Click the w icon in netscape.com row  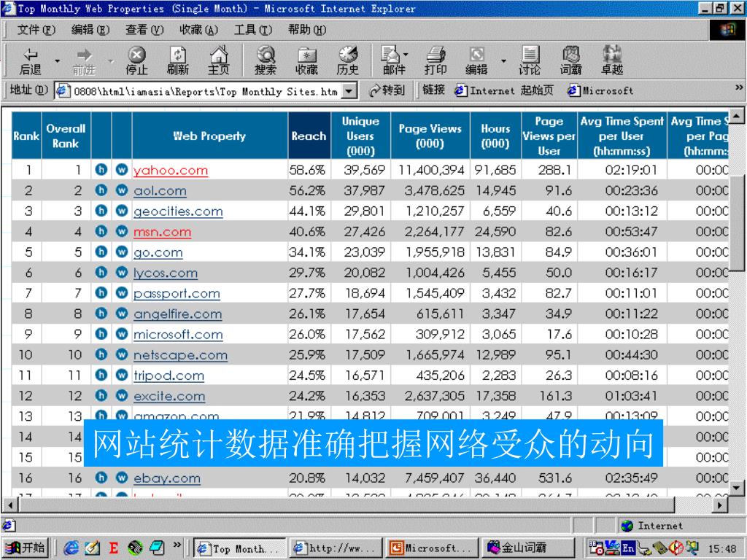tap(122, 354)
